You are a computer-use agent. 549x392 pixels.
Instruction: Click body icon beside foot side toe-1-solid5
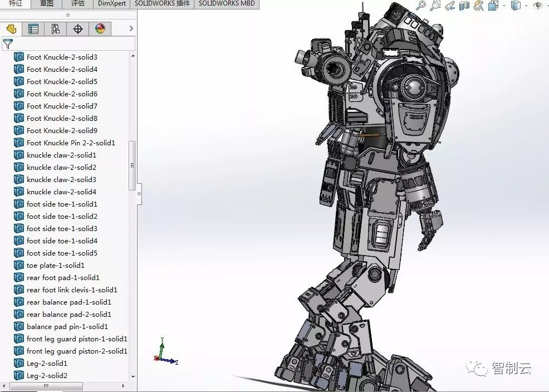tap(19, 253)
